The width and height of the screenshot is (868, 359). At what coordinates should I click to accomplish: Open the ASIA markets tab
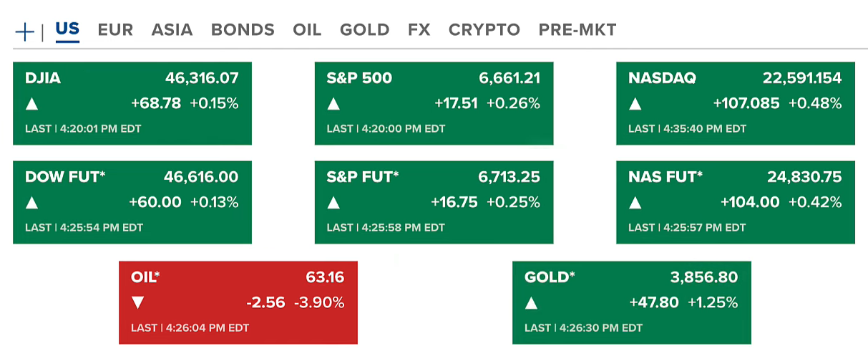(x=172, y=30)
